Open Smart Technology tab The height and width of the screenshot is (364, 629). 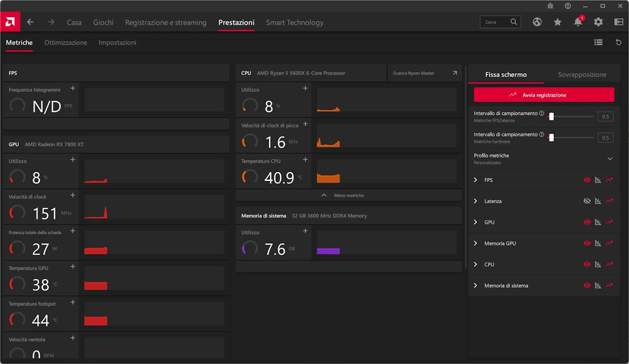(x=295, y=22)
